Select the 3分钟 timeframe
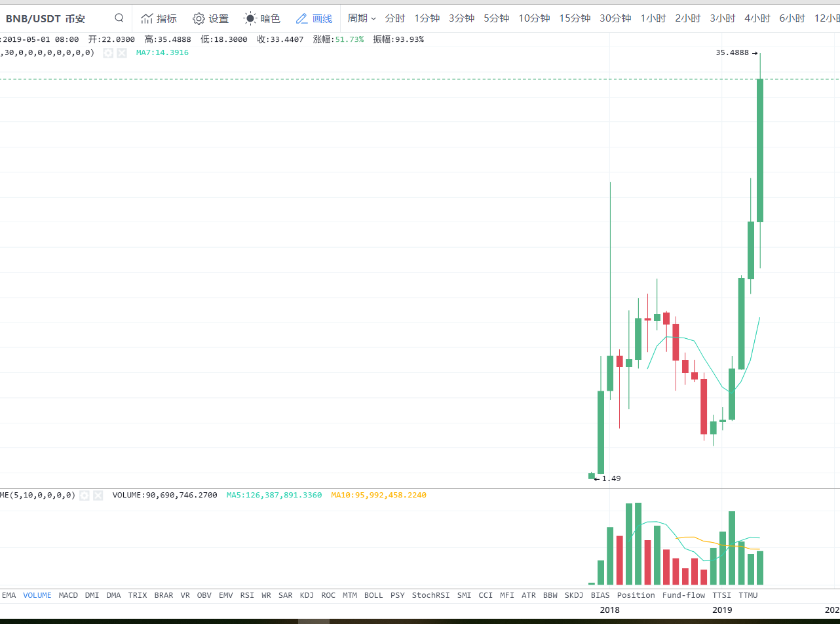 pyautogui.click(x=462, y=18)
